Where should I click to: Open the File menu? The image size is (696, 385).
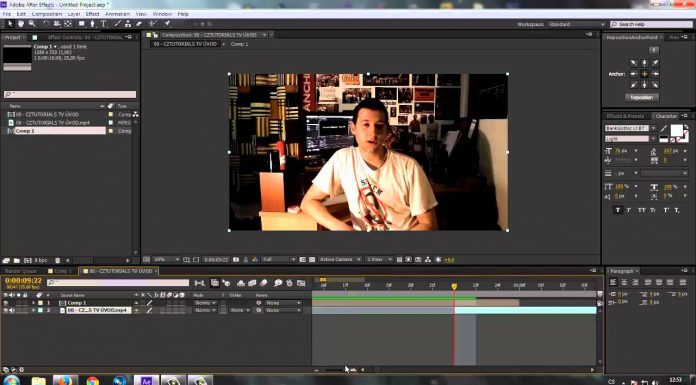(x=7, y=14)
